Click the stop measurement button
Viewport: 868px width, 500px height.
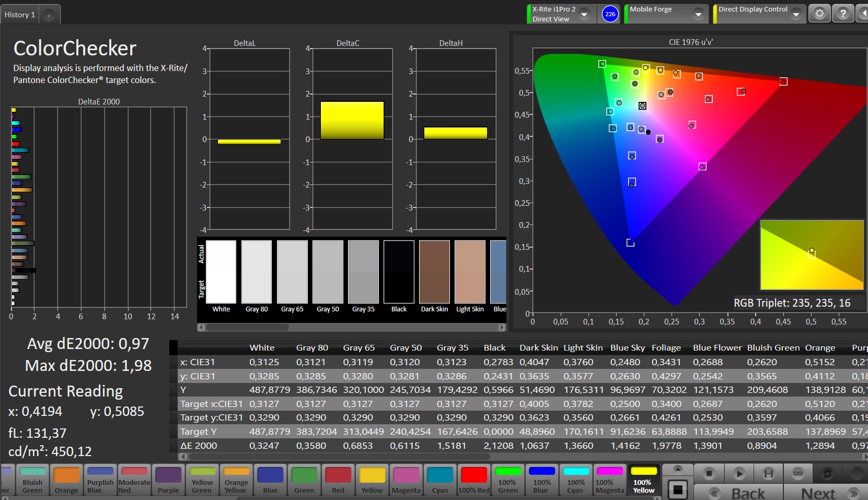point(709,474)
